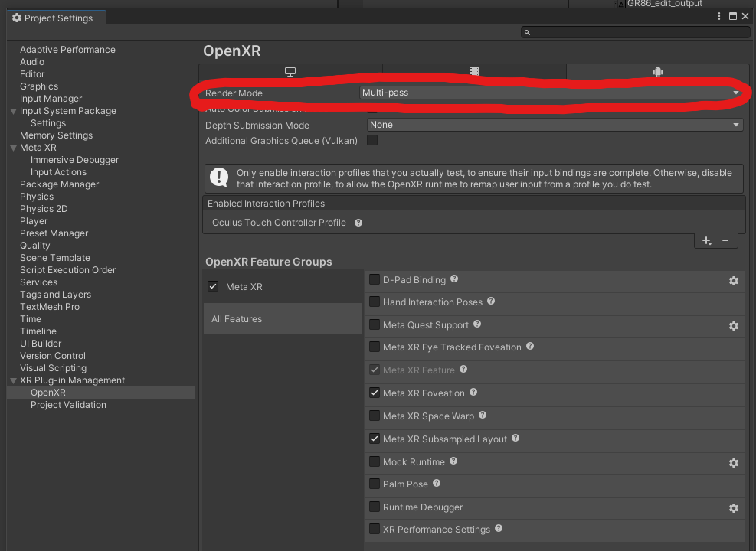The image size is (756, 551).
Task: Disable Meta XR Foveation checkbox
Action: coord(374,393)
